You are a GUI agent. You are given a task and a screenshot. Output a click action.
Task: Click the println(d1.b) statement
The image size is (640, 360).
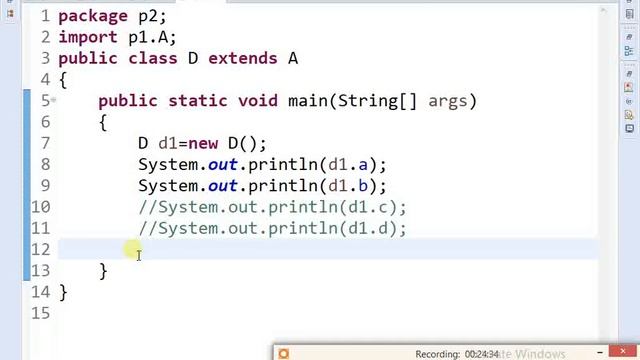(x=262, y=186)
